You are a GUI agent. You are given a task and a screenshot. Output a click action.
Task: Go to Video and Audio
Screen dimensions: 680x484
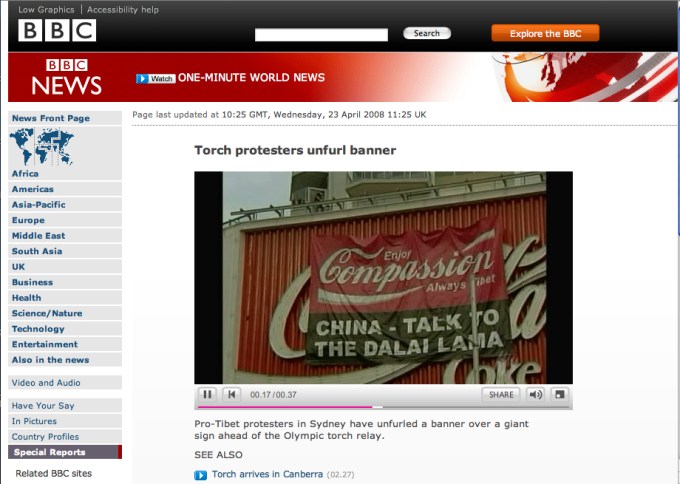(65, 383)
